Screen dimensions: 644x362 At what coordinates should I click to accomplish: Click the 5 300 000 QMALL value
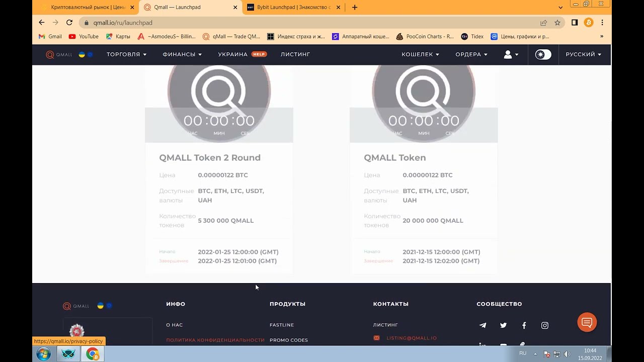[x=226, y=221]
